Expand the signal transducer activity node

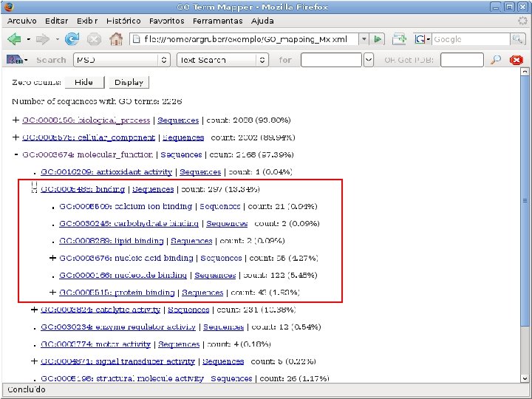[34, 361]
